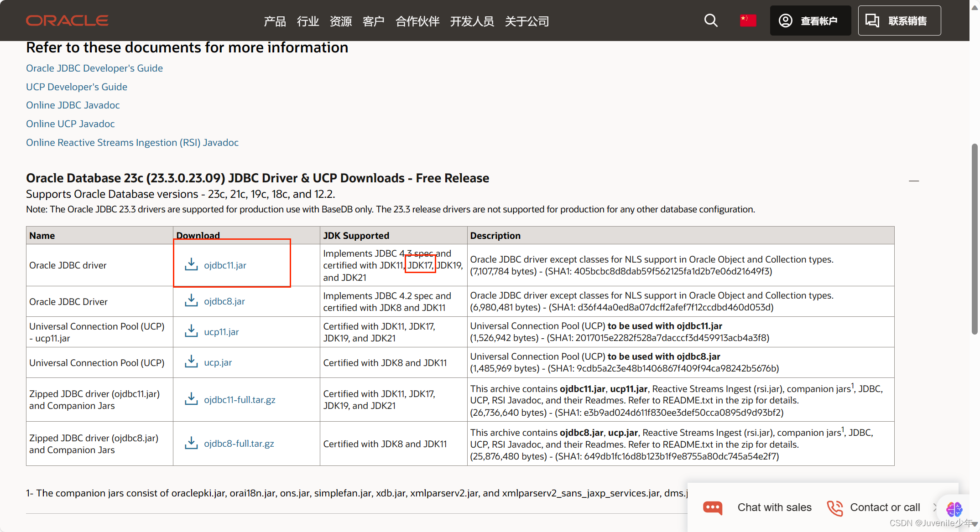Open Online UCP Javadoc link
Screen dimensions: 980x532
70,124
